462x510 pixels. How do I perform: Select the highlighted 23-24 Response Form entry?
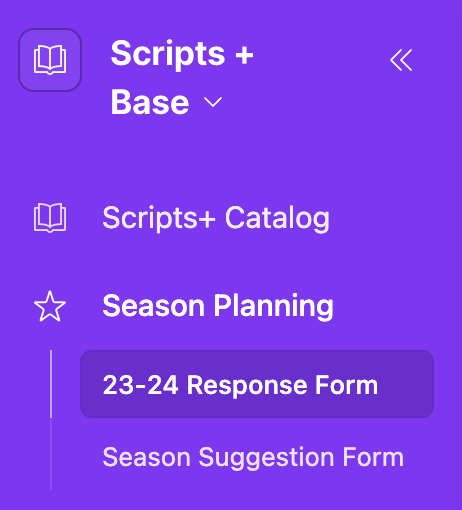257,384
